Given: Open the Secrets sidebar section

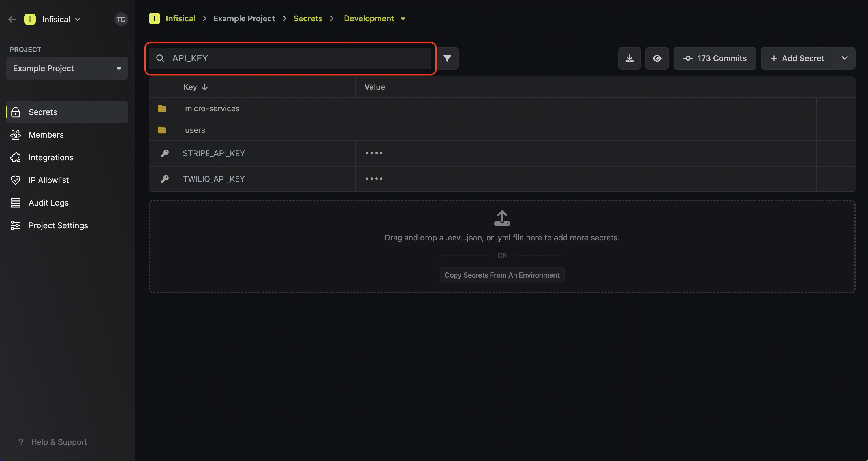Looking at the screenshot, I should click(67, 112).
